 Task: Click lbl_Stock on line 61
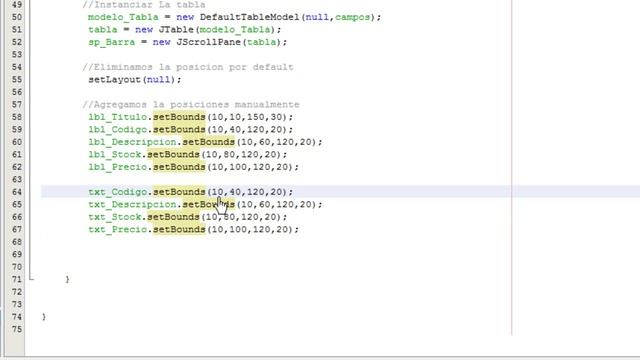(115, 154)
